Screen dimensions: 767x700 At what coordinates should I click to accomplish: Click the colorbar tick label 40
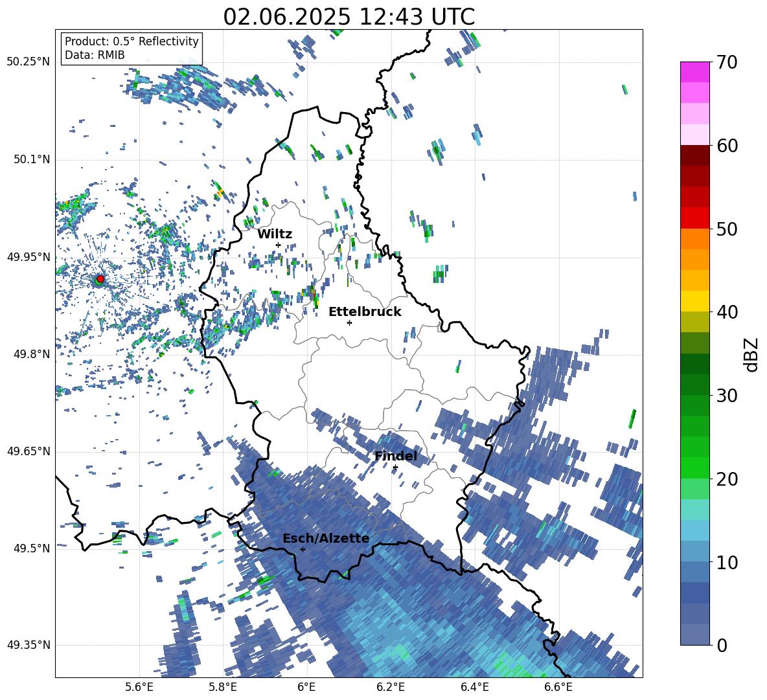[726, 312]
